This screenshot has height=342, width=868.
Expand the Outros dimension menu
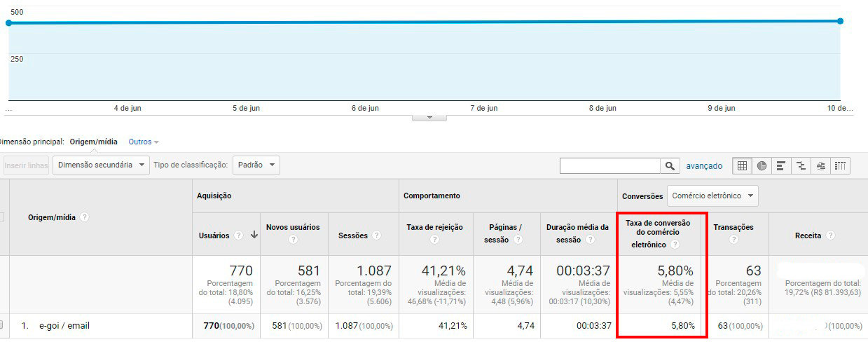pyautogui.click(x=144, y=142)
